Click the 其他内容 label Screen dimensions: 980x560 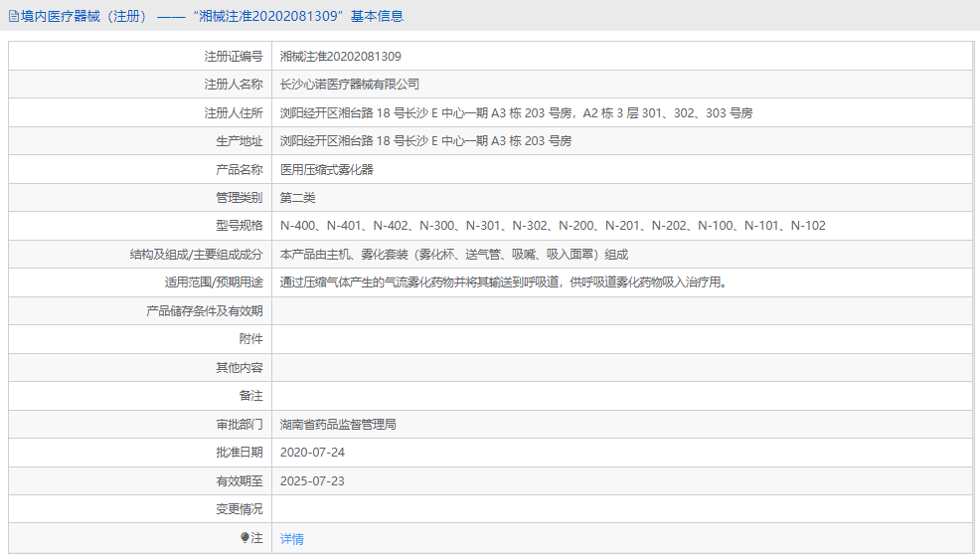(x=240, y=368)
